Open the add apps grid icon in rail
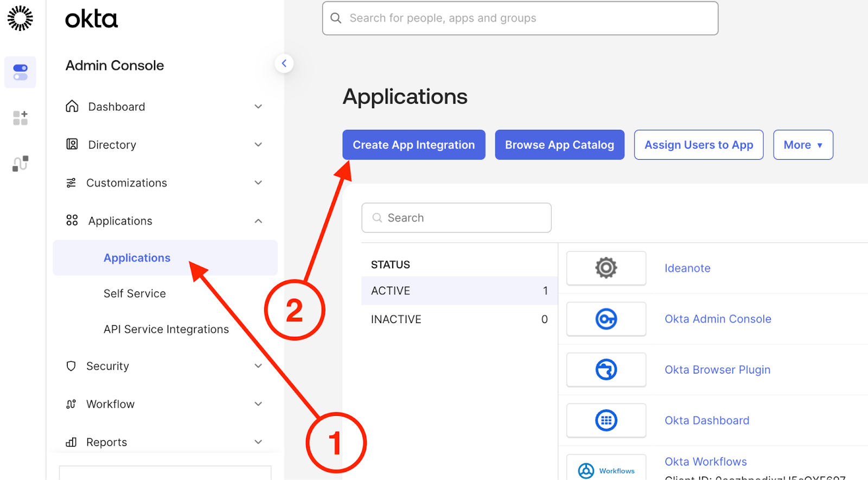Viewport: 868px width, 480px height. pos(21,118)
